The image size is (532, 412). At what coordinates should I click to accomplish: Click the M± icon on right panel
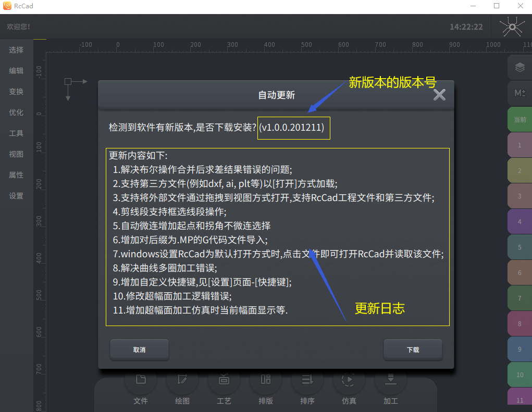click(520, 93)
